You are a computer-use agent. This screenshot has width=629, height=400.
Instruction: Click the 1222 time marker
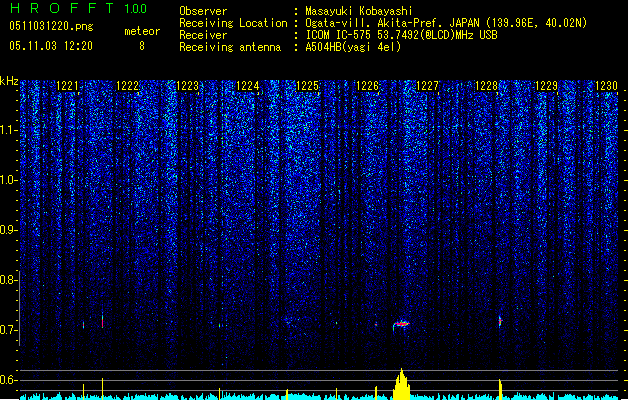tap(127, 86)
